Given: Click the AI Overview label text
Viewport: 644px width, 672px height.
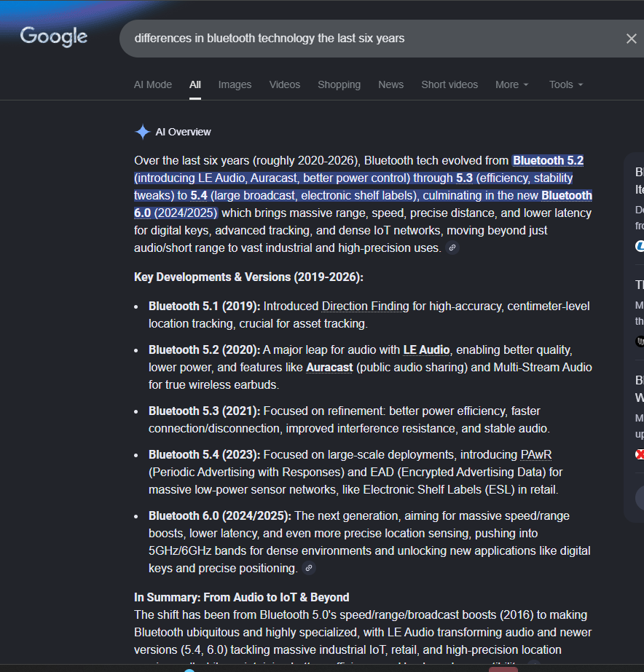Looking at the screenshot, I should pyautogui.click(x=183, y=132).
